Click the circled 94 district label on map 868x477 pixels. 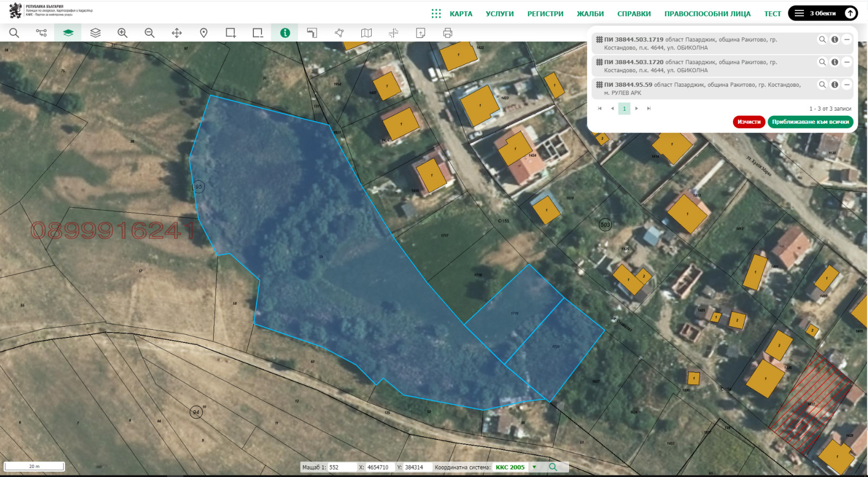coord(196,412)
